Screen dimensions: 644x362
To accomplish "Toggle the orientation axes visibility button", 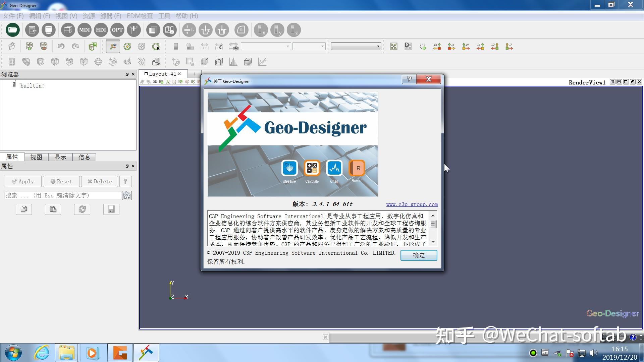I will click(x=113, y=46).
